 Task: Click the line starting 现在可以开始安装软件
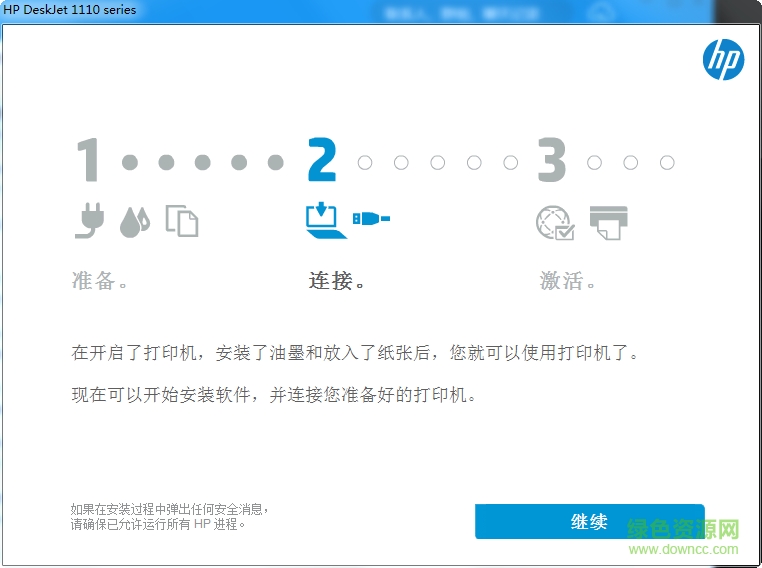point(274,395)
